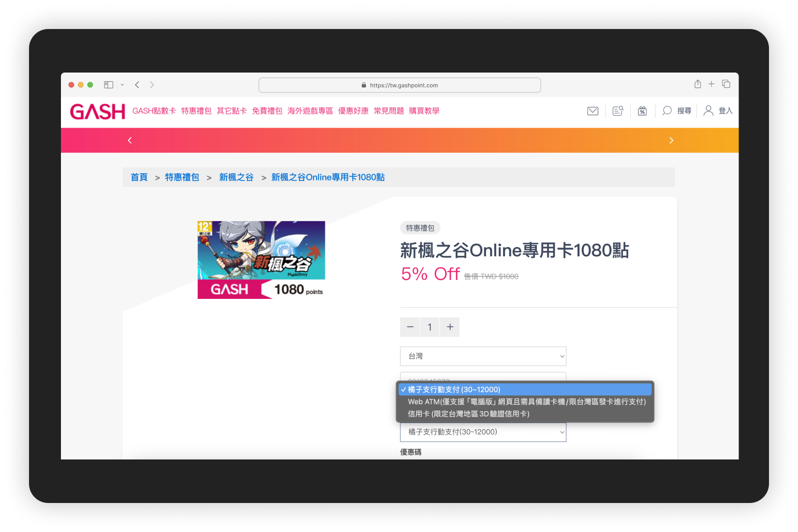The image size is (798, 532).
Task: Open 新楓之谷Online專用卡1080點 breadcrumb link
Action: tap(328, 177)
